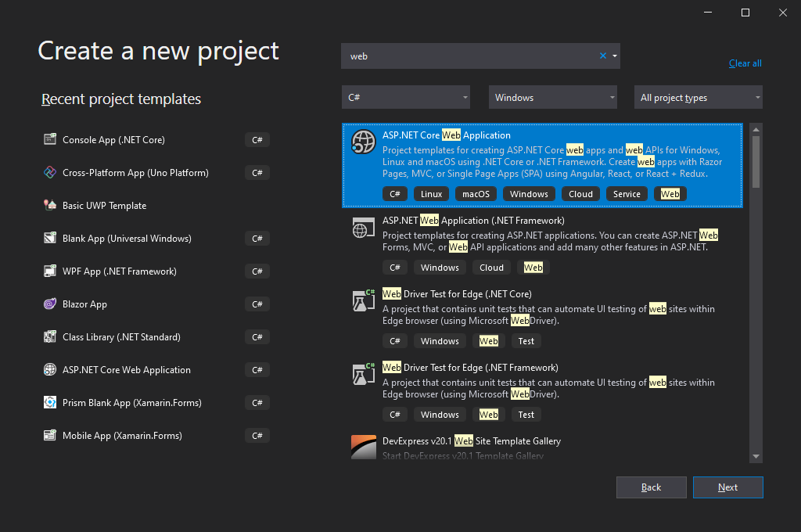Click the Back button
Viewport: 801px width, 532px height.
pyautogui.click(x=652, y=487)
